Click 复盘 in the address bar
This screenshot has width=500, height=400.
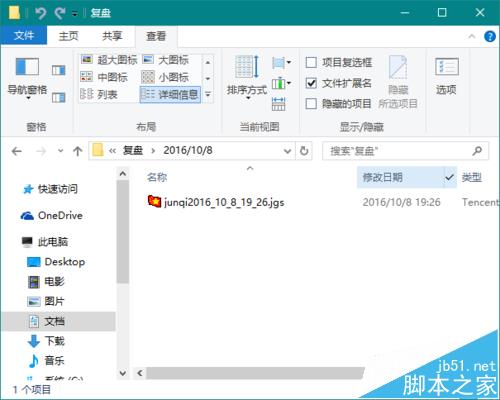133,151
